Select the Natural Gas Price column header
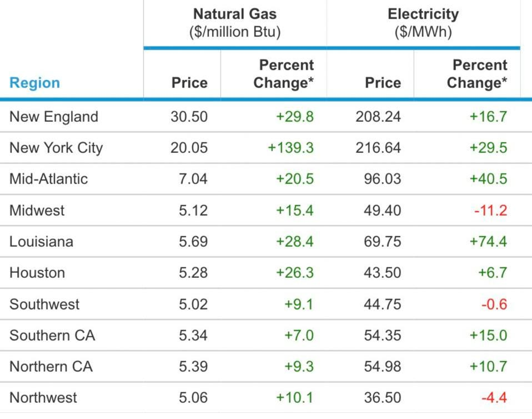Image resolution: width=532 pixels, height=419 pixels. point(189,83)
